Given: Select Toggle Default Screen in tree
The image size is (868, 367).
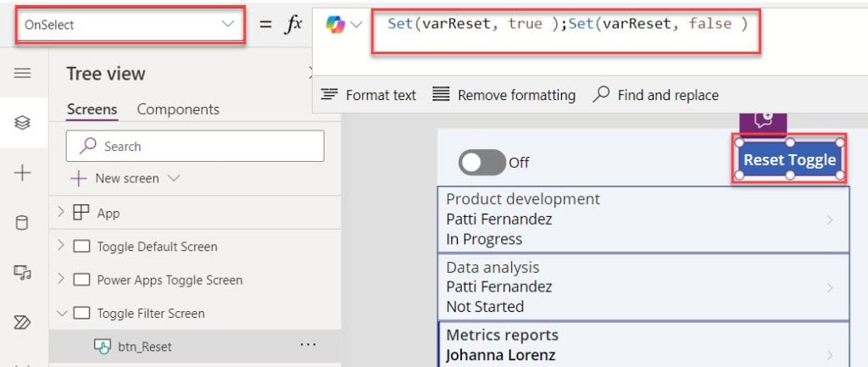Looking at the screenshot, I should pos(157,247).
